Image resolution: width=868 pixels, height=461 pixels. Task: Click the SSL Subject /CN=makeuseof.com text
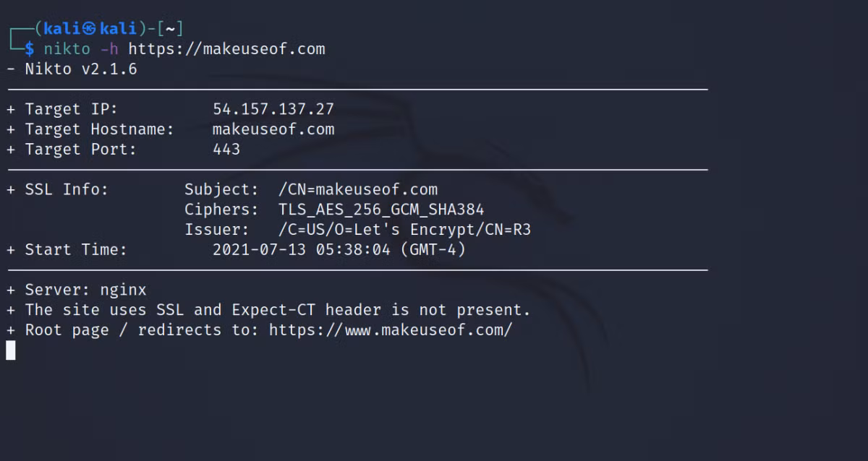pyautogui.click(x=358, y=189)
